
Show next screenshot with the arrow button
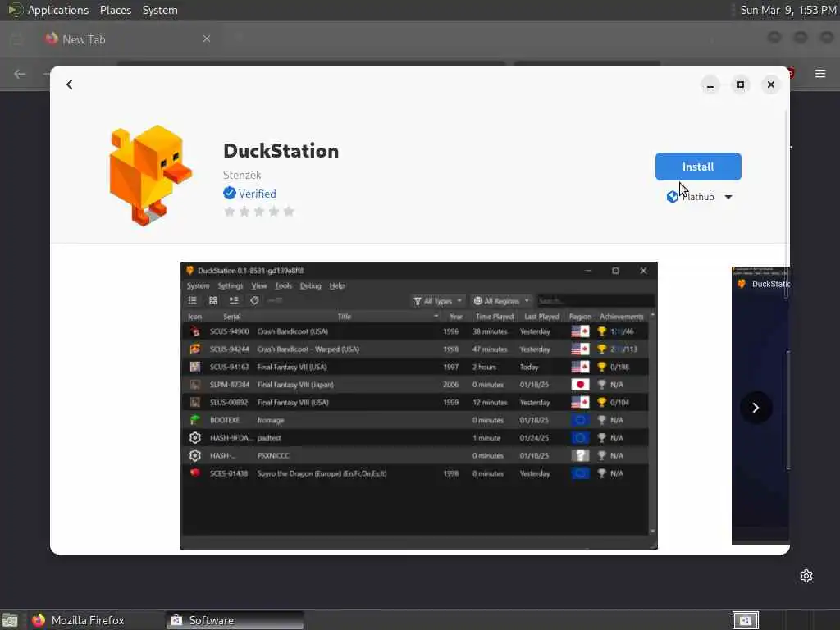tap(756, 408)
